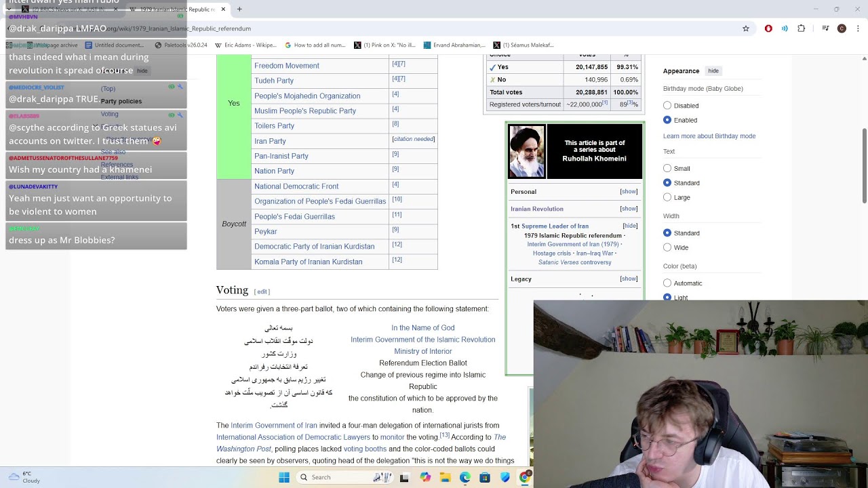Select Large text size
The width and height of the screenshot is (868, 488).
tap(667, 197)
